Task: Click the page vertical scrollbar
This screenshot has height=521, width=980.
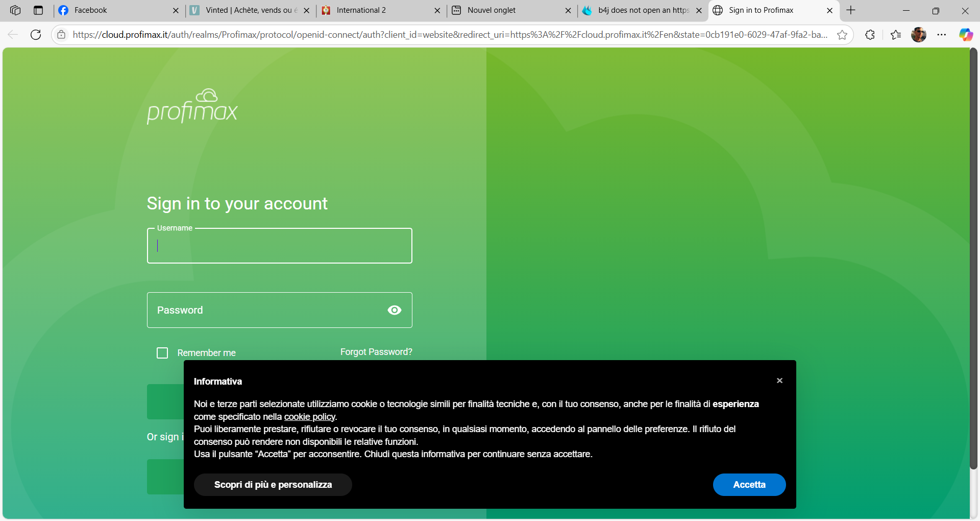Action: click(973, 258)
